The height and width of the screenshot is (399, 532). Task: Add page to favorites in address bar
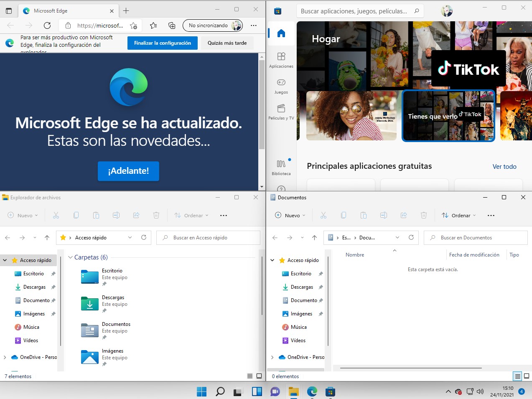point(134,25)
